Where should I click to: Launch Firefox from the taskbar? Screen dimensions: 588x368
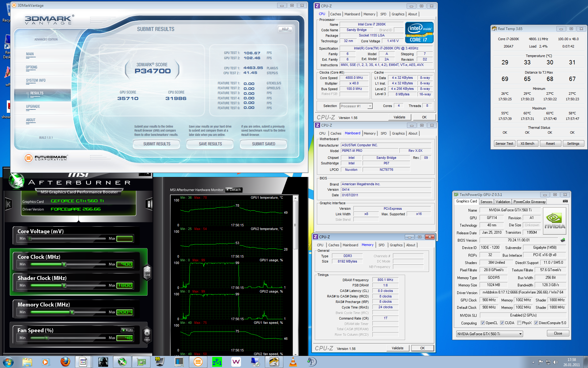pos(65,362)
